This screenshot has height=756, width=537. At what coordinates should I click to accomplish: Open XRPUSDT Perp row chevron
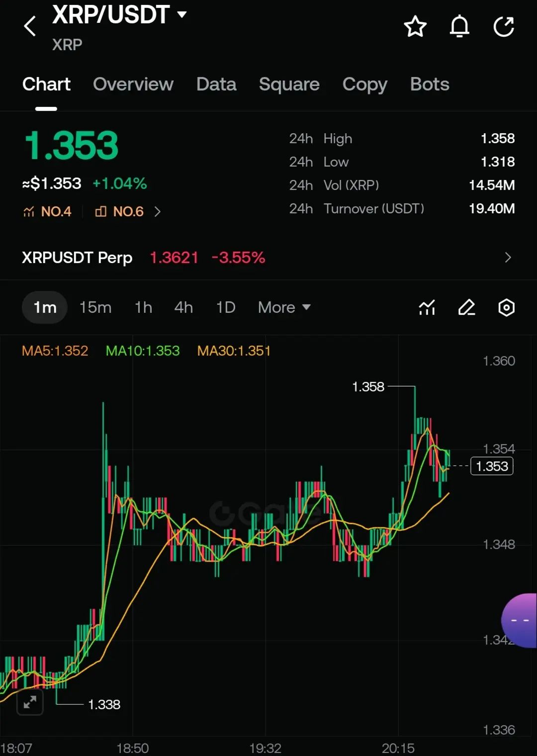[508, 257]
